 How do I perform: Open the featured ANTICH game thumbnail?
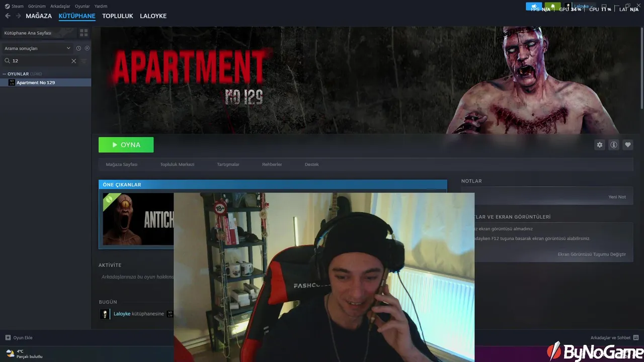(138, 219)
